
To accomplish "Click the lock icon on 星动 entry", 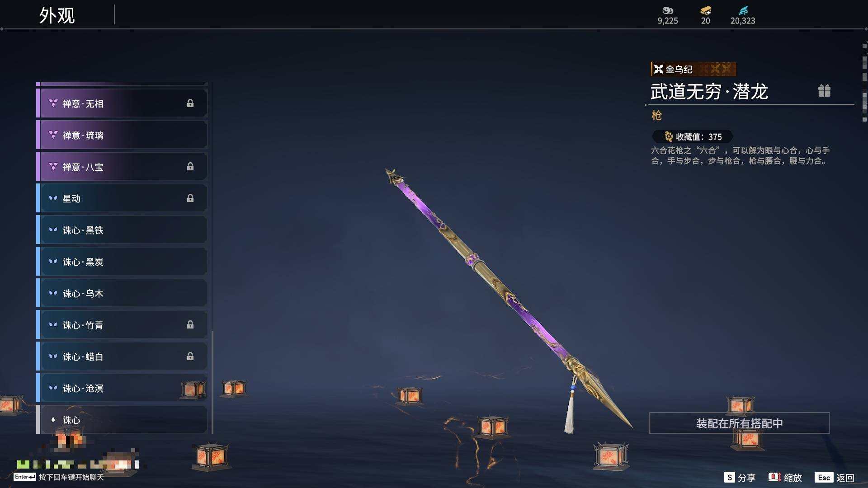I will (190, 198).
